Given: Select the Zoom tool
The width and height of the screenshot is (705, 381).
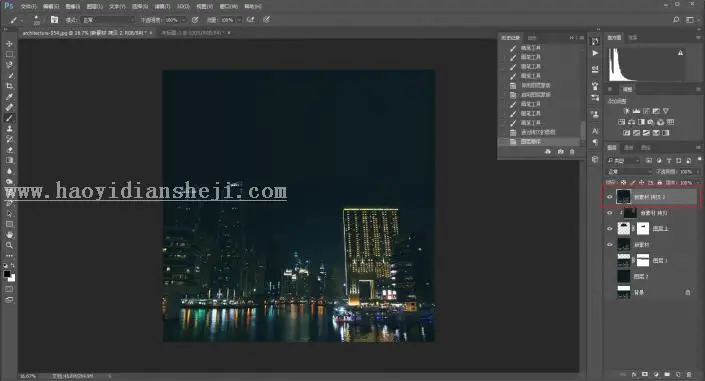Looking at the screenshot, I should 9,245.
